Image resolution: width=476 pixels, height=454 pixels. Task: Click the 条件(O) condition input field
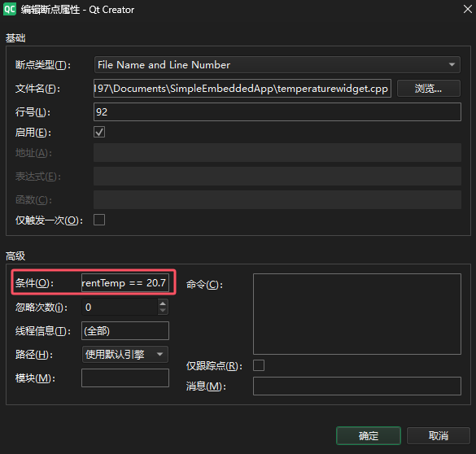click(125, 283)
